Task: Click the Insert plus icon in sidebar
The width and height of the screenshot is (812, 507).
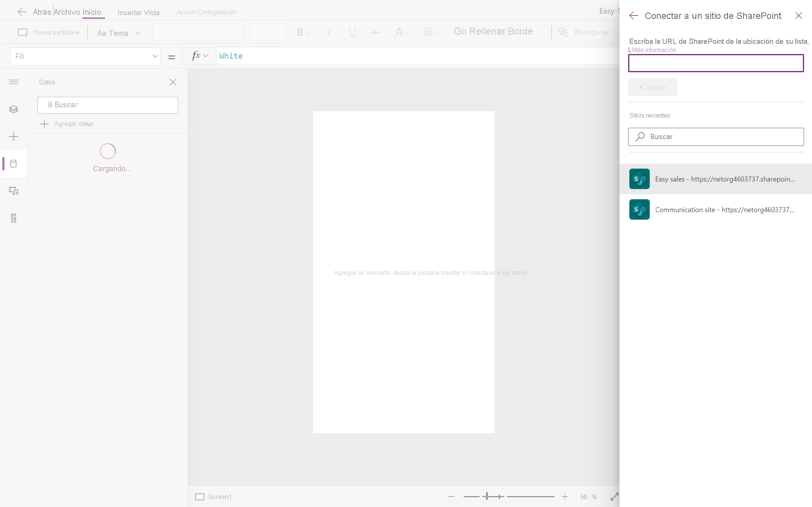Action: pyautogui.click(x=14, y=136)
